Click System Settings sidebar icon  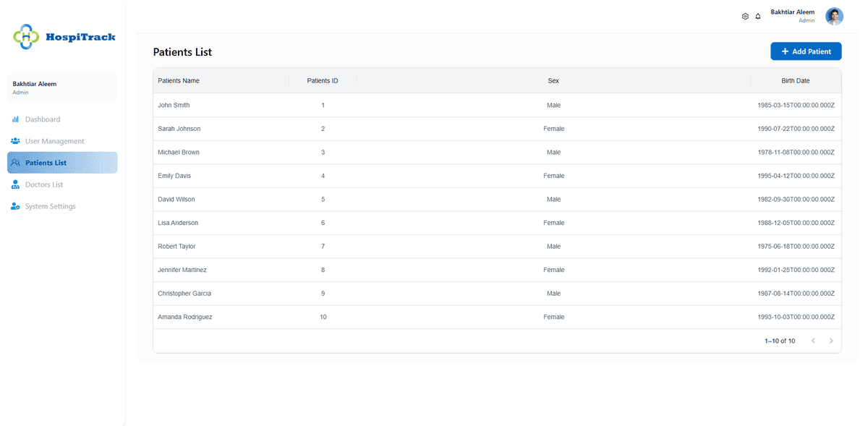point(15,206)
